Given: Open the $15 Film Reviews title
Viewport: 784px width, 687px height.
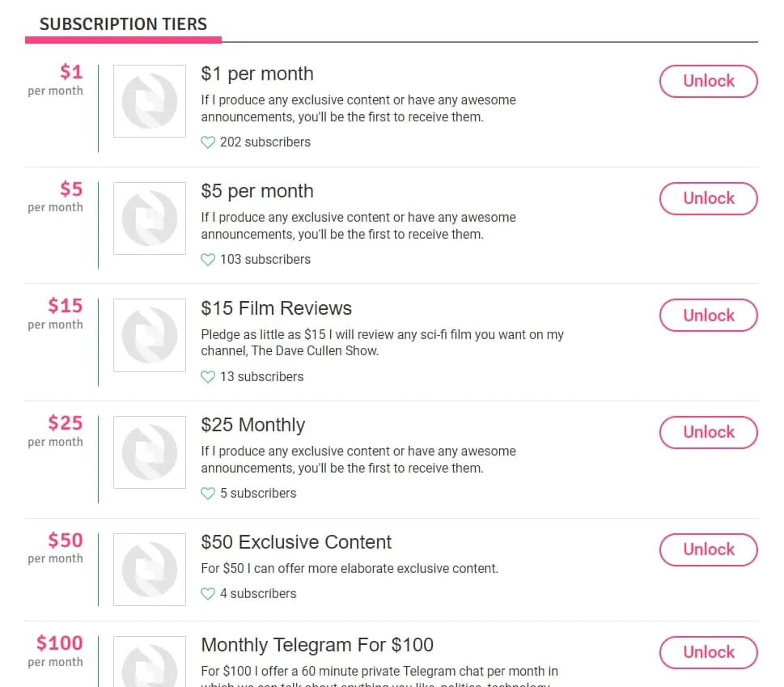Looking at the screenshot, I should [x=277, y=308].
